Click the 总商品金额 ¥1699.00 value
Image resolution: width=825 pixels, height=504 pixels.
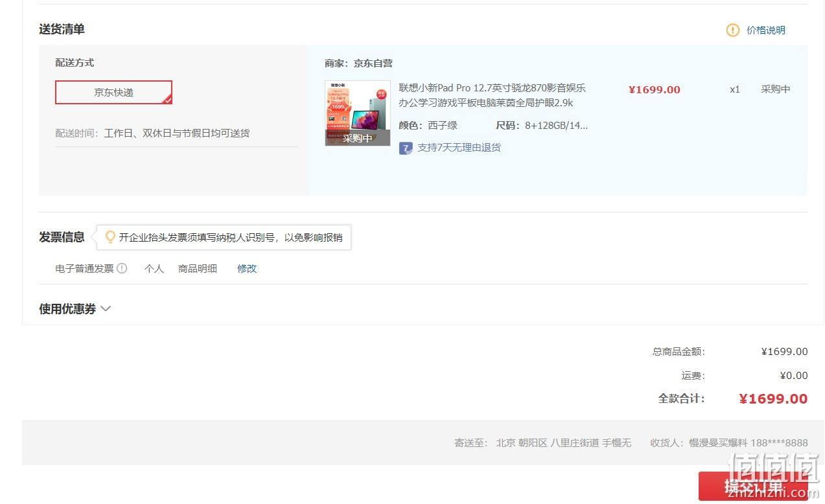tap(784, 351)
